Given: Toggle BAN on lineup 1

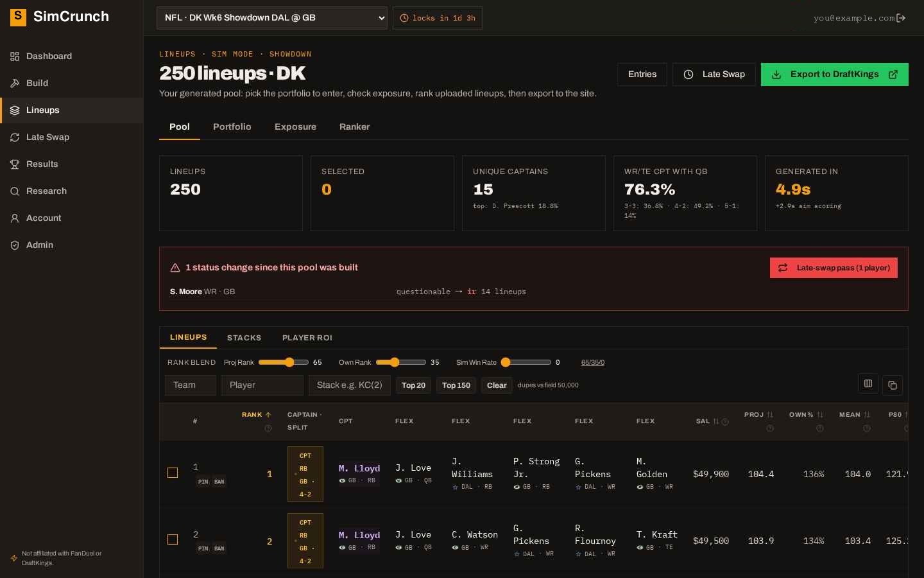Looking at the screenshot, I should [x=219, y=482].
